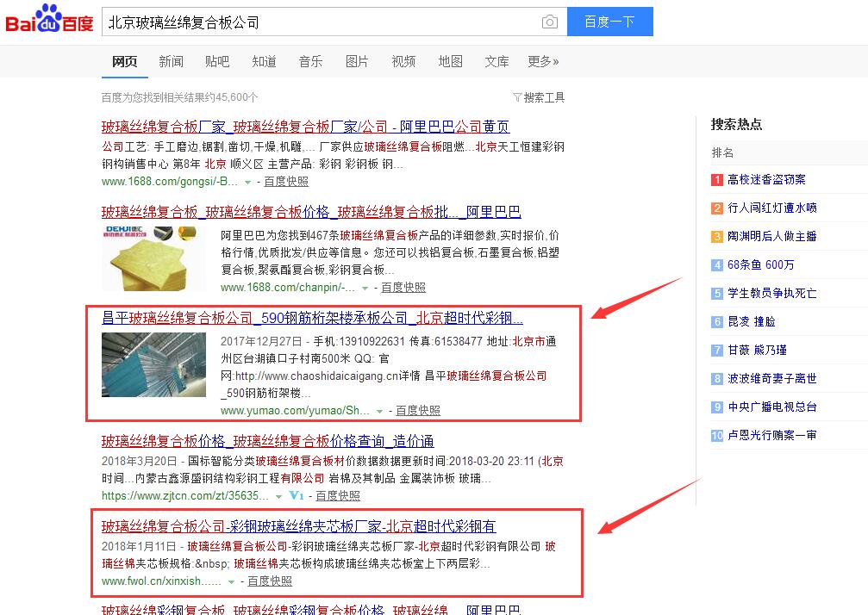Select the 地图 tab
This screenshot has width=868, height=615.
pyautogui.click(x=450, y=61)
